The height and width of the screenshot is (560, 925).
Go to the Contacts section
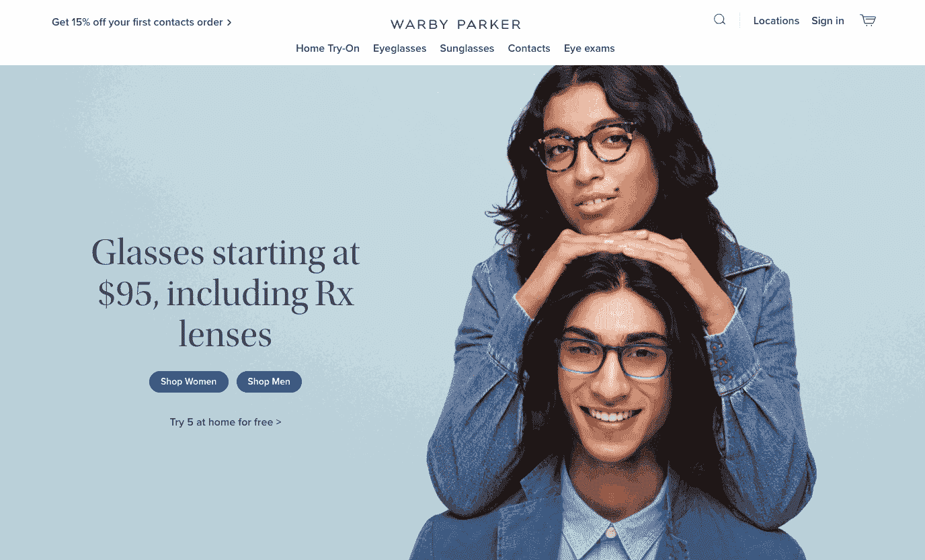529,48
